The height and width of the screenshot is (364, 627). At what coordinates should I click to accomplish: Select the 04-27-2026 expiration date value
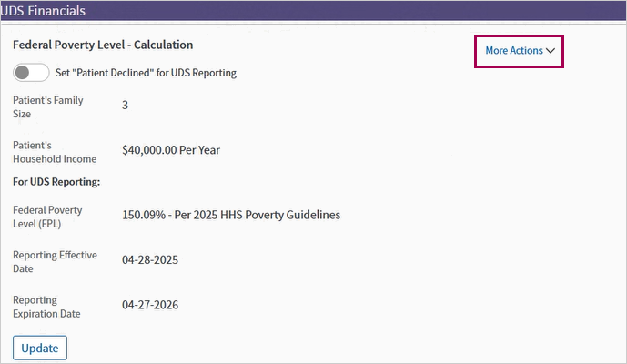tap(150, 305)
